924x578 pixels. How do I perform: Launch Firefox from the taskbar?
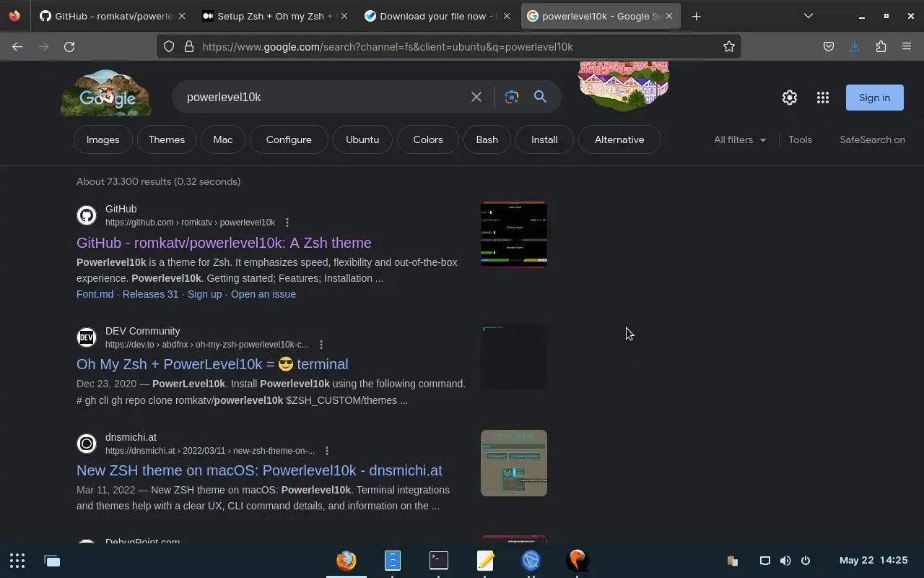click(346, 561)
